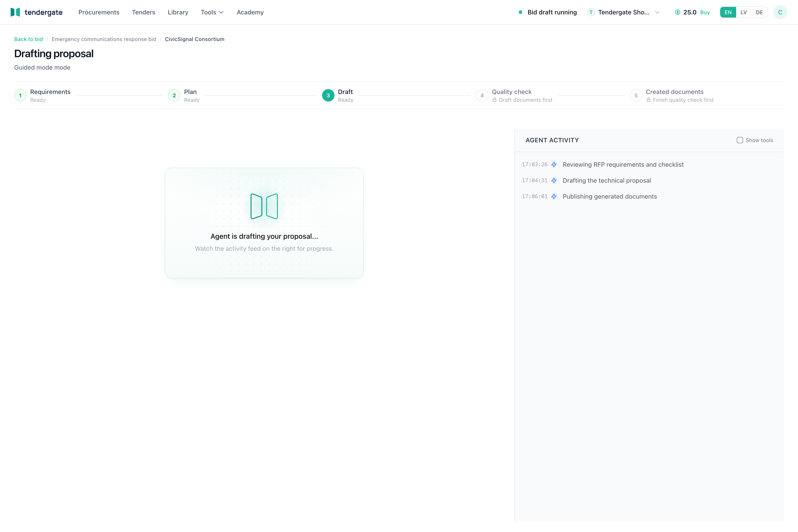Click the 17:04:31 timestamp
The width and height of the screenshot is (798, 532).
(535, 180)
